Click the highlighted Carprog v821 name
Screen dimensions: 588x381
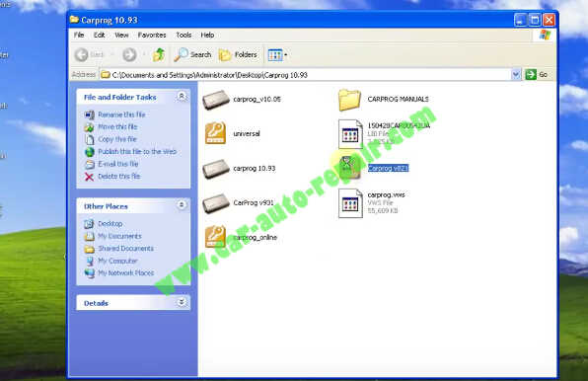[388, 168]
